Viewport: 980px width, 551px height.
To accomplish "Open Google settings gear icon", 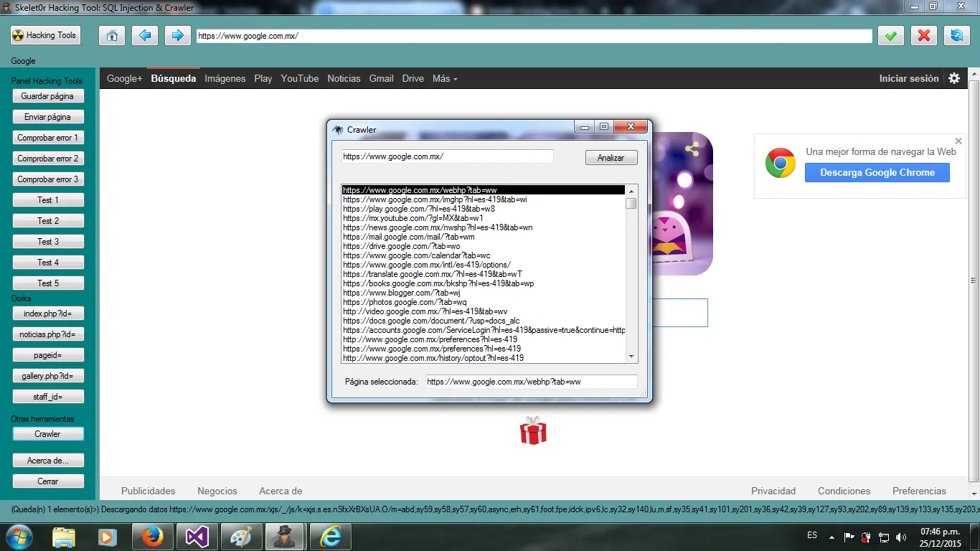I will 954,78.
